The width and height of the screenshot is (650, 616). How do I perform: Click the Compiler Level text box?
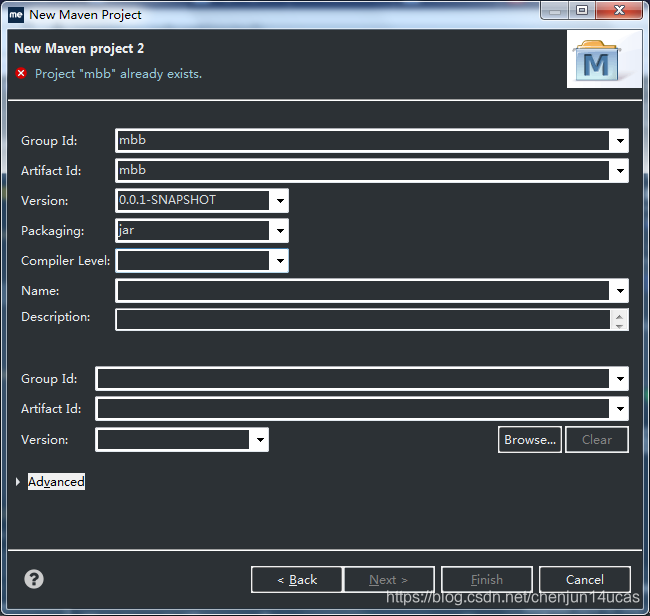193,261
